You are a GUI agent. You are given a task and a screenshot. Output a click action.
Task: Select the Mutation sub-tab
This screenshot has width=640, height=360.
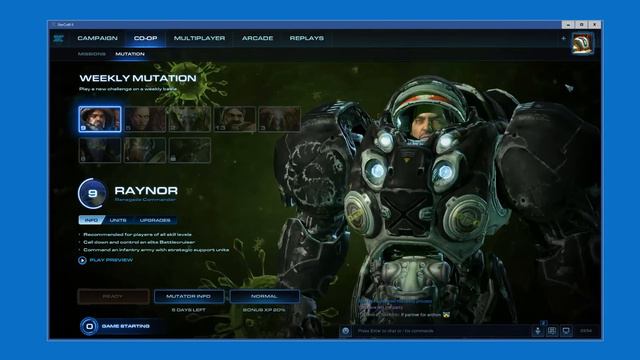(130, 54)
